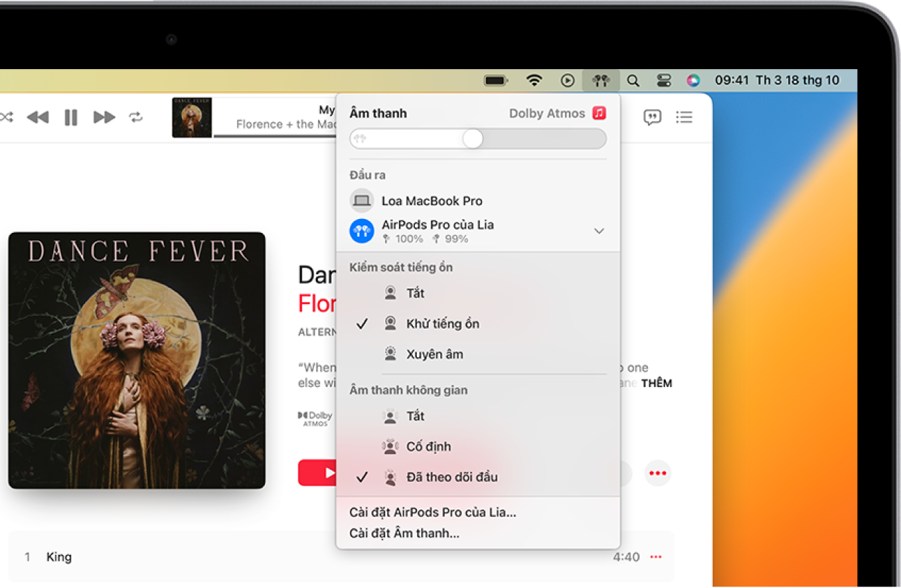
Task: Select Cố định spatial audio
Action: [478, 446]
